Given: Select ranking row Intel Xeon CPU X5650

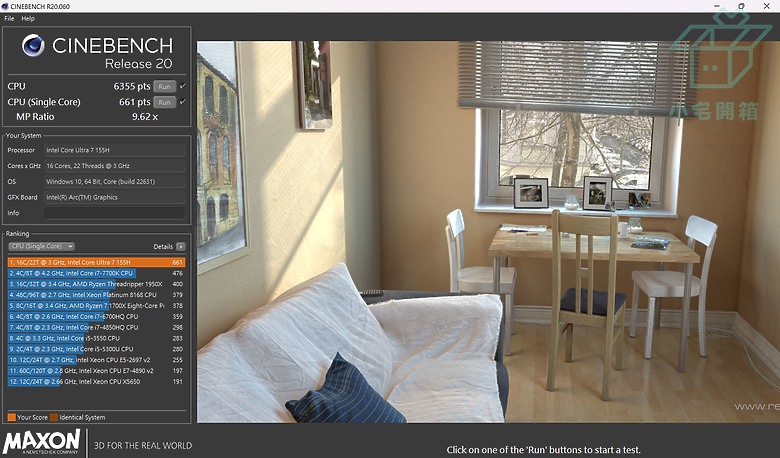Looking at the screenshot, I should [x=97, y=381].
